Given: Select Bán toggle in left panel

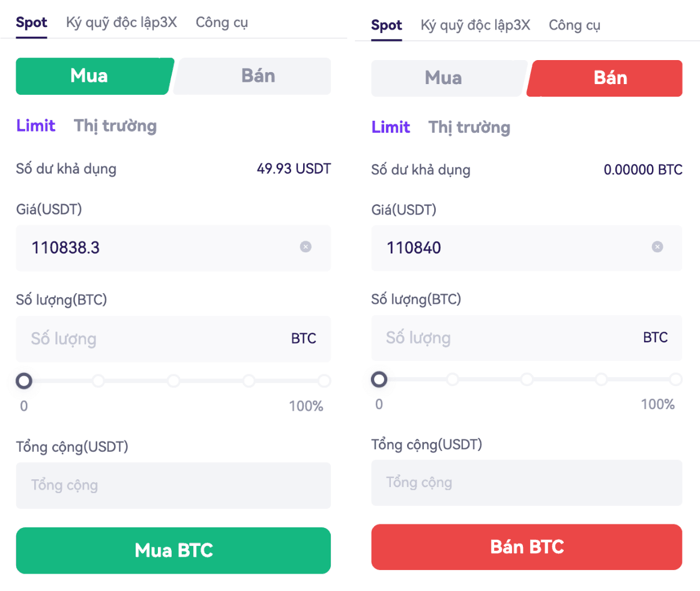Looking at the screenshot, I should coord(253,76).
